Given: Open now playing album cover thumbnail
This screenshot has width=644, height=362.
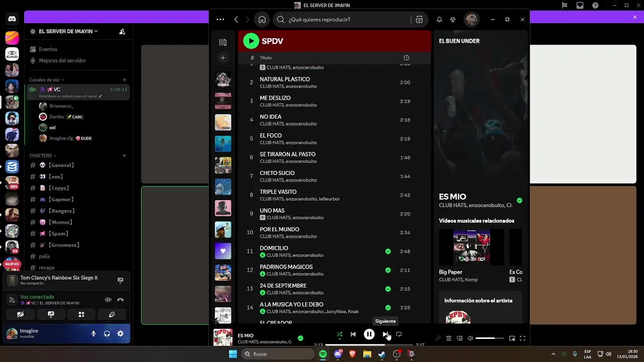Looking at the screenshot, I should 223,337.
